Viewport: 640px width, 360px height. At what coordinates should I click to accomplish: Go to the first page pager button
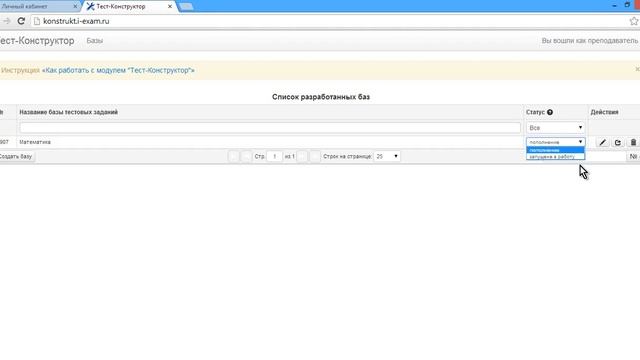click(233, 156)
